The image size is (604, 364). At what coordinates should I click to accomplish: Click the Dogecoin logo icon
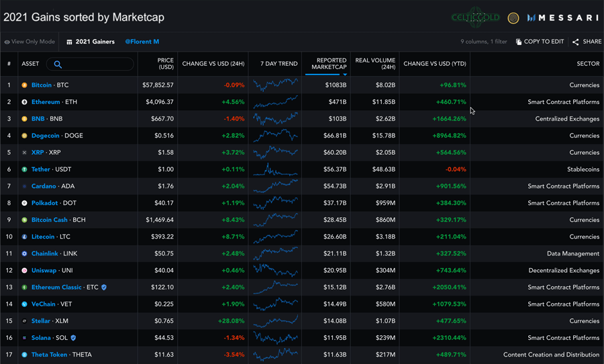click(25, 135)
